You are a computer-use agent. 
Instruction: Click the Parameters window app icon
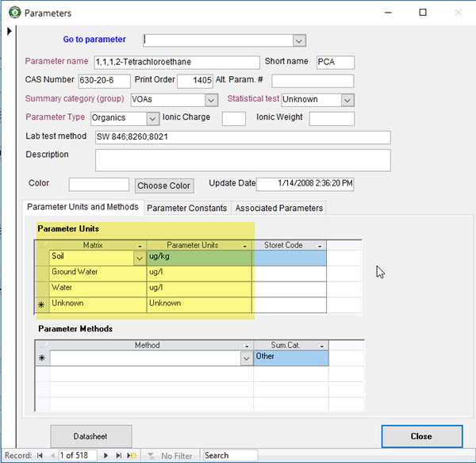[x=14, y=13]
